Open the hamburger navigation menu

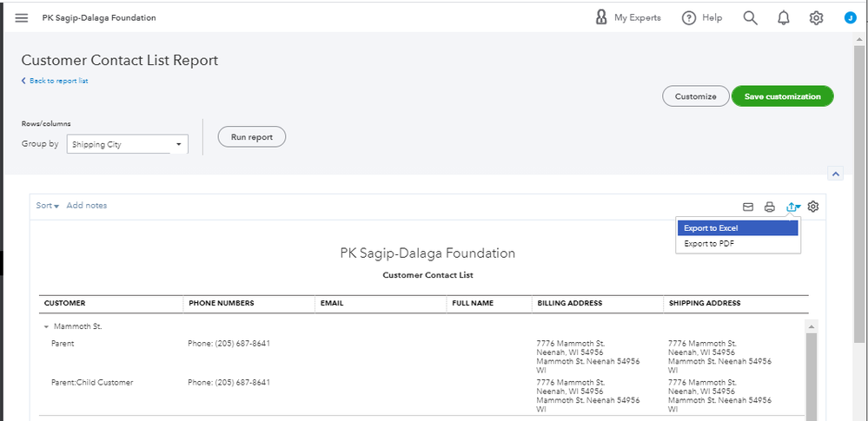pos(22,18)
